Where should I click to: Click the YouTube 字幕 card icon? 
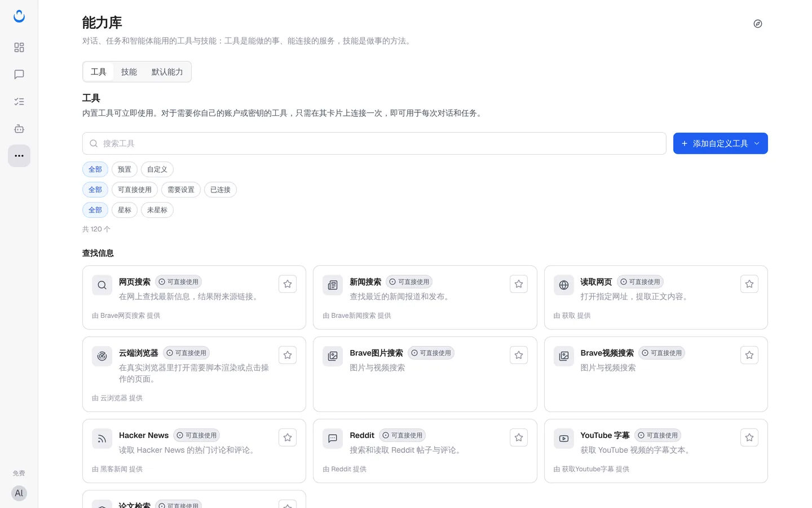click(564, 439)
